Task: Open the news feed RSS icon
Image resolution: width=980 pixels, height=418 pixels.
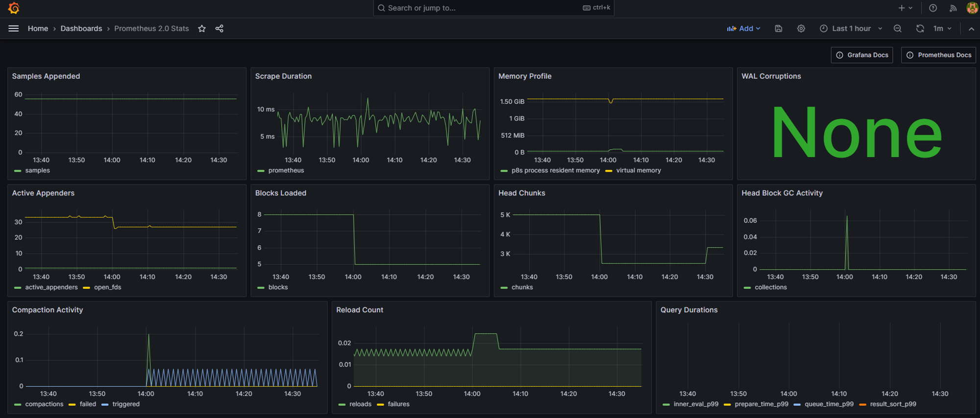Action: [x=953, y=8]
